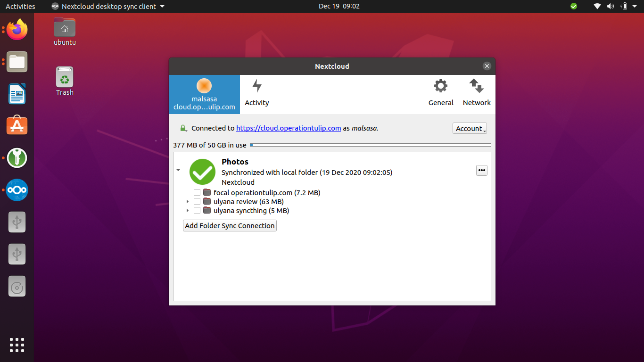Launch LibreOffice Writer from the dock

[17, 94]
